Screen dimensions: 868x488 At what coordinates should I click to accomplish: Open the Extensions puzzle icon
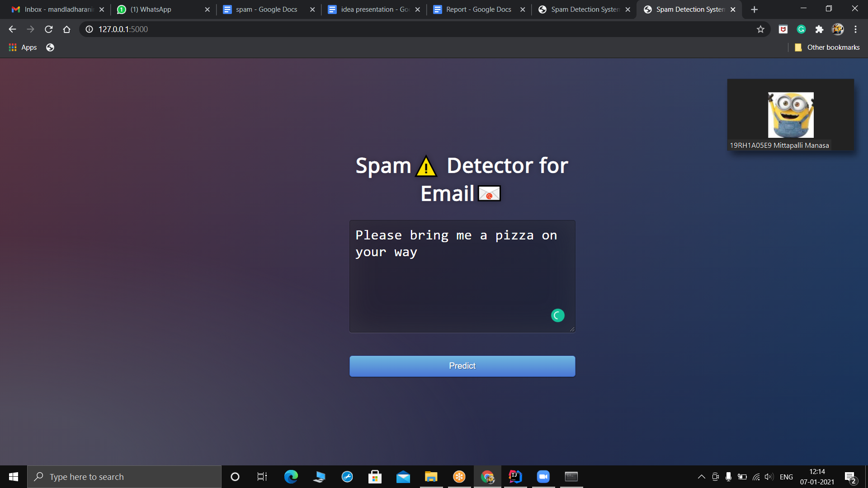click(819, 29)
